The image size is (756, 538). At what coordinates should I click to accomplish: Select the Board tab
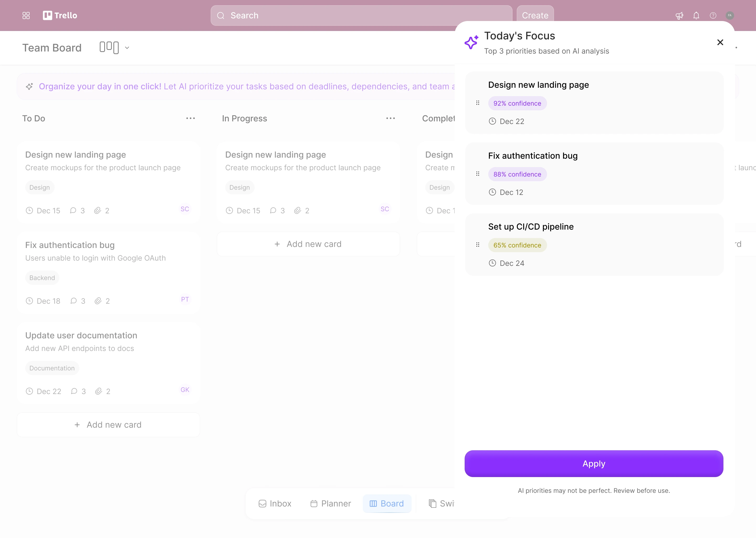[x=387, y=504]
